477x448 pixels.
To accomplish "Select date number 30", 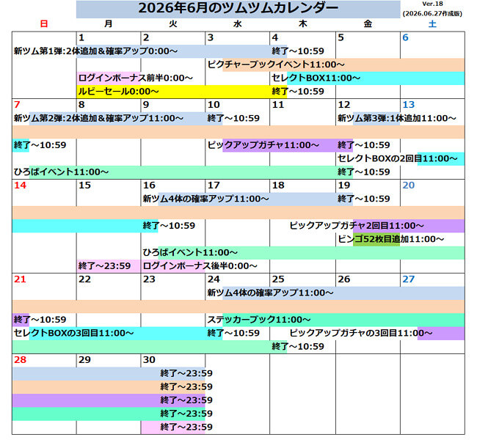I will (149, 360).
